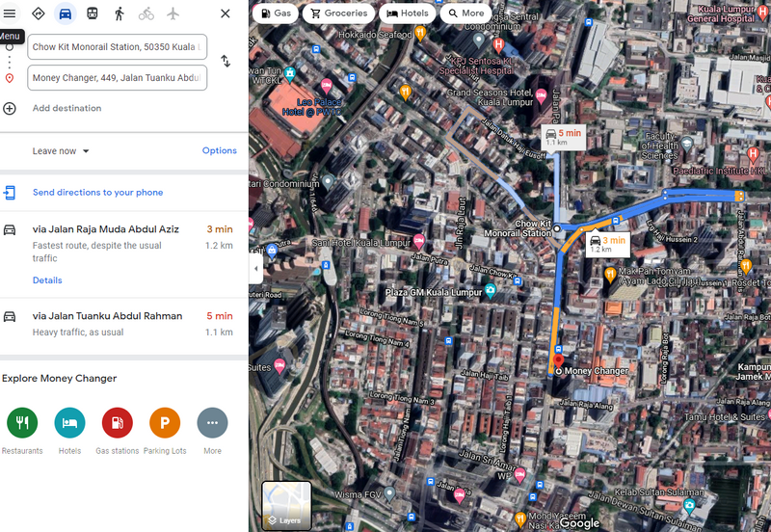
Task: Click KPJ Sentosa KL Specialist Hospital marker
Action: [x=498, y=45]
